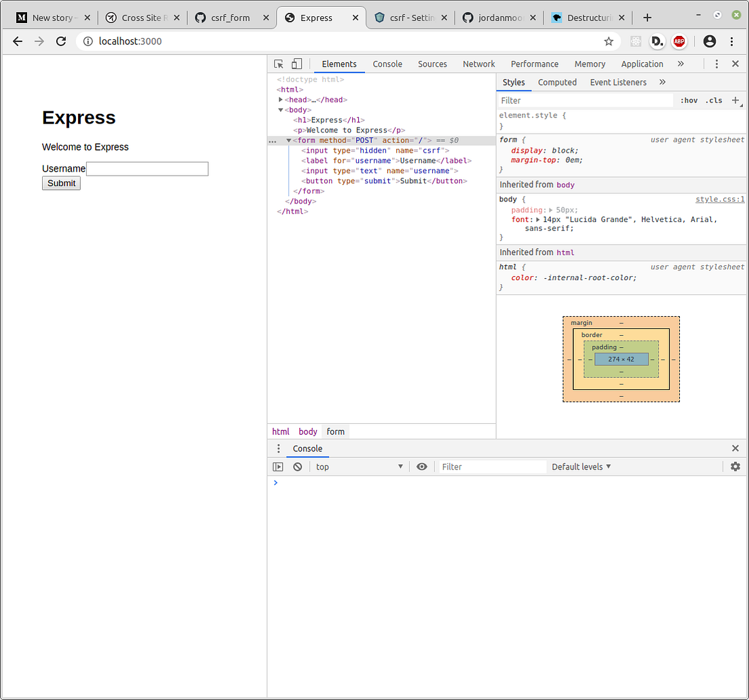Screen dimensions: 749x700
Task: Toggle the device toolbar icon
Action: 296,64
